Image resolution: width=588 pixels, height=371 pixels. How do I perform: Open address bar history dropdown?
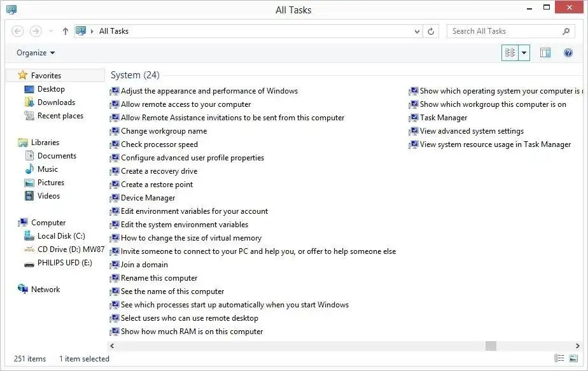(x=417, y=31)
